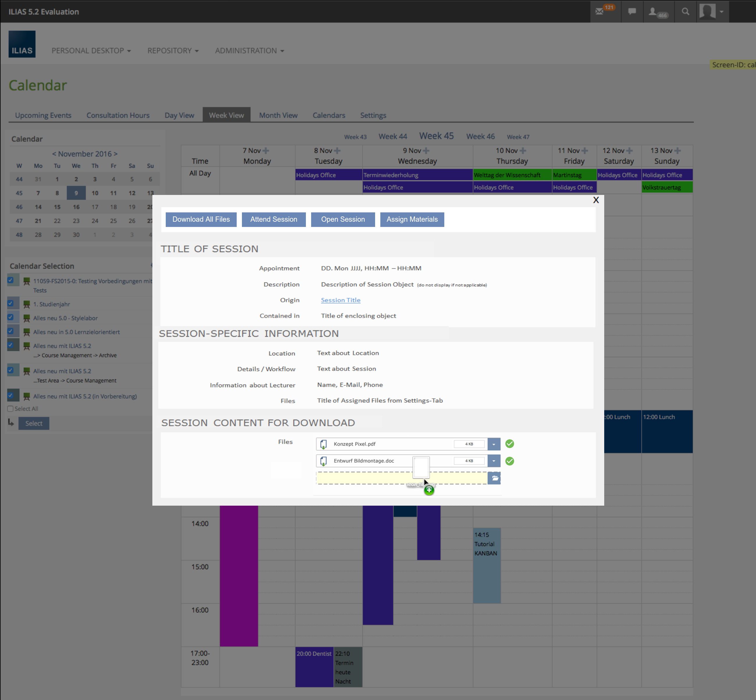756x700 pixels.
Task: Toggle the Select All checkbox
Action: pos(10,409)
